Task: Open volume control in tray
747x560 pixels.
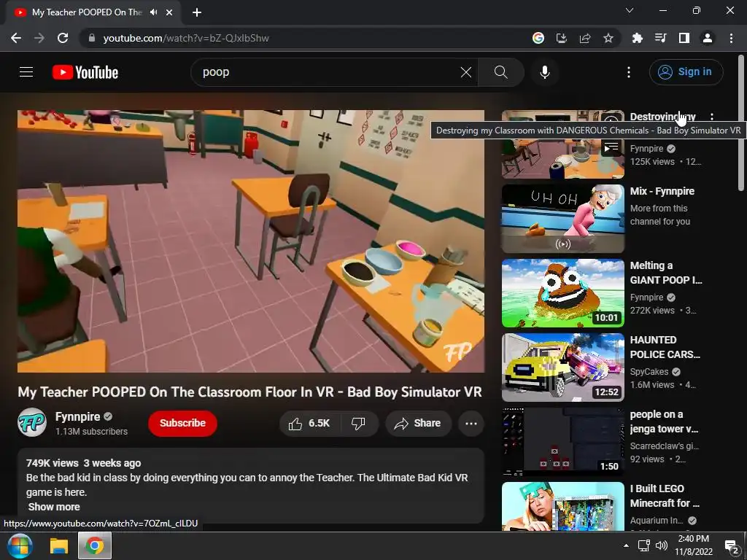Action: [661, 545]
